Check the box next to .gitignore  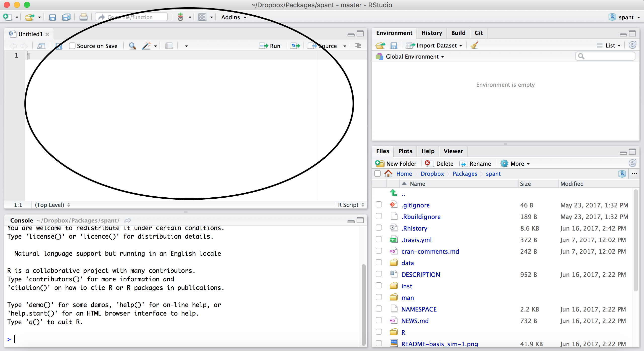(x=378, y=205)
